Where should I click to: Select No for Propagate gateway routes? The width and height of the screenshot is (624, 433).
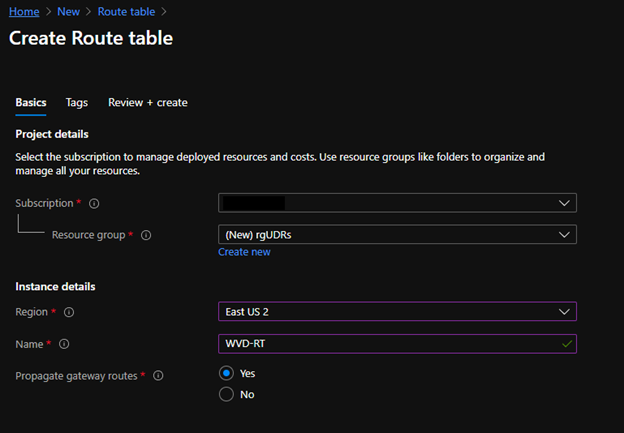[x=226, y=394]
